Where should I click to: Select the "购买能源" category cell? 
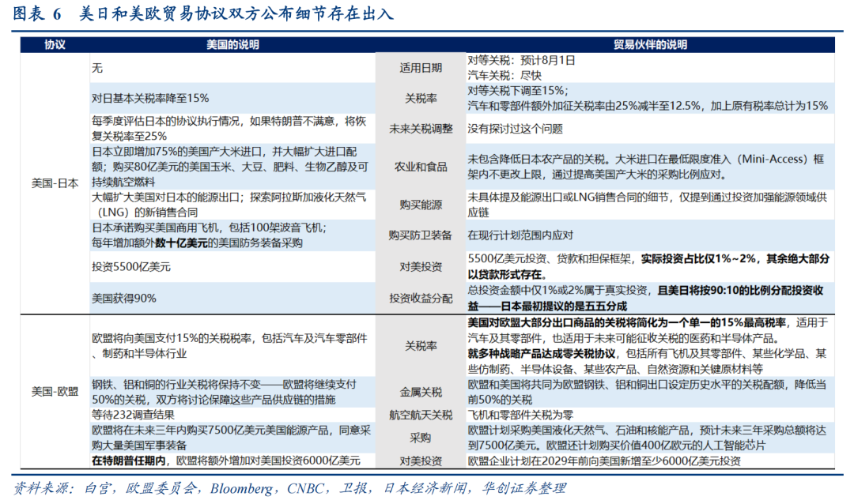point(420,205)
